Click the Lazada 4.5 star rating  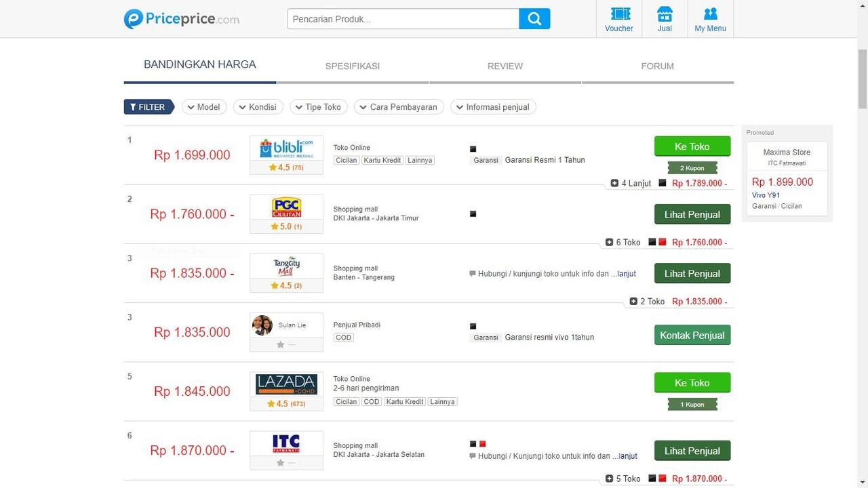point(286,404)
